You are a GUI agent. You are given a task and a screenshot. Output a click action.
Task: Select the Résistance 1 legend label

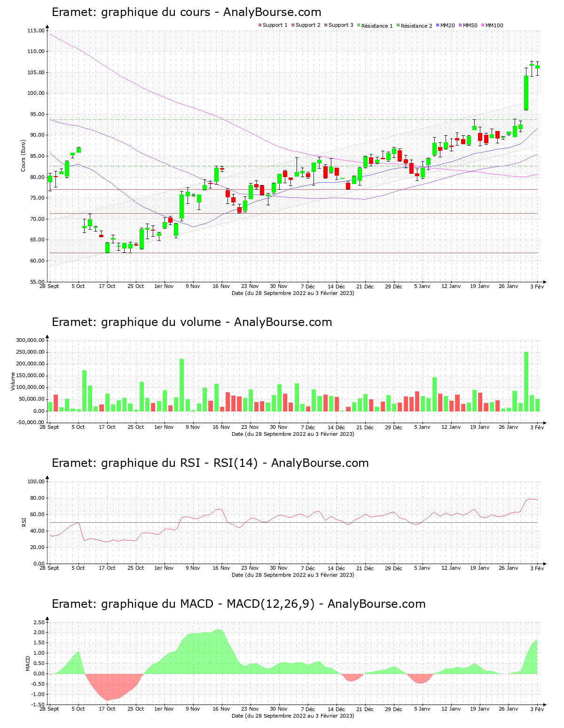pos(377,26)
